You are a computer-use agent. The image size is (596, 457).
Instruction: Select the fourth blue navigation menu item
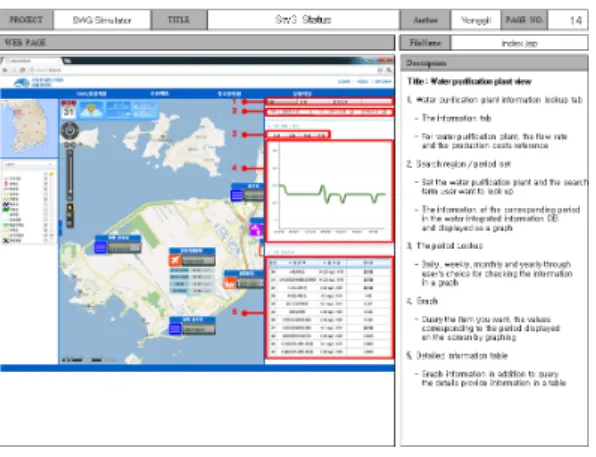[303, 94]
